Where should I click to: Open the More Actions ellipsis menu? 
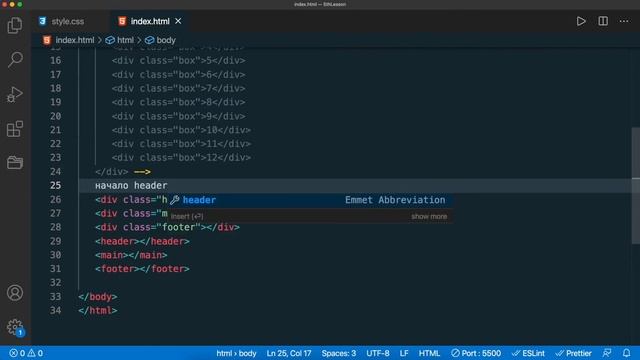[x=624, y=21]
